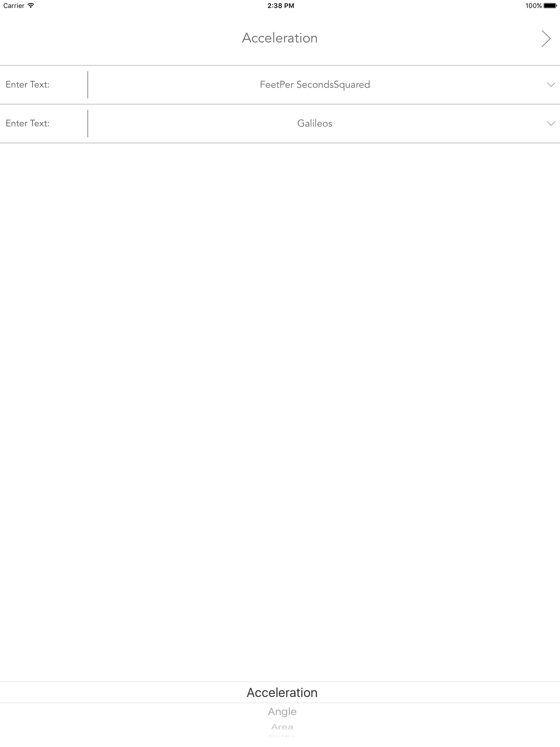The height and width of the screenshot is (747, 560).
Task: Tap the Carrier label in status bar
Action: coord(13,5)
